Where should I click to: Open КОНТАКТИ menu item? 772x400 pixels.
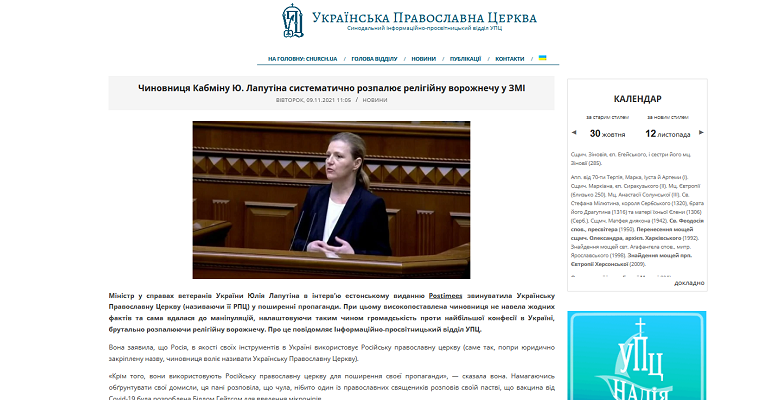510,59
